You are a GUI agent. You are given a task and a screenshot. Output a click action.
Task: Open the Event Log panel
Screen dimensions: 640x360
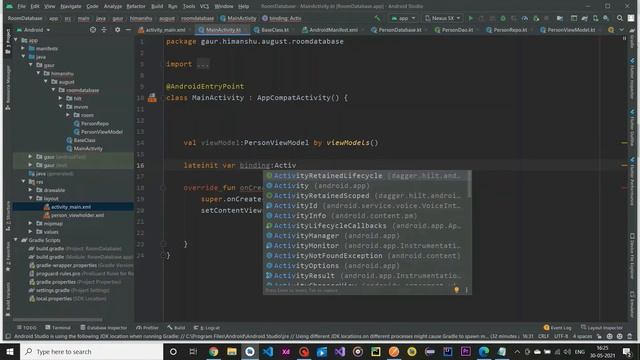click(x=558, y=327)
